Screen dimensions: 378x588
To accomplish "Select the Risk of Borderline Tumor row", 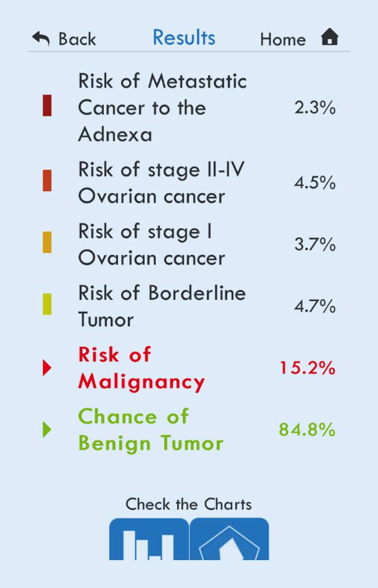I will (x=161, y=306).
